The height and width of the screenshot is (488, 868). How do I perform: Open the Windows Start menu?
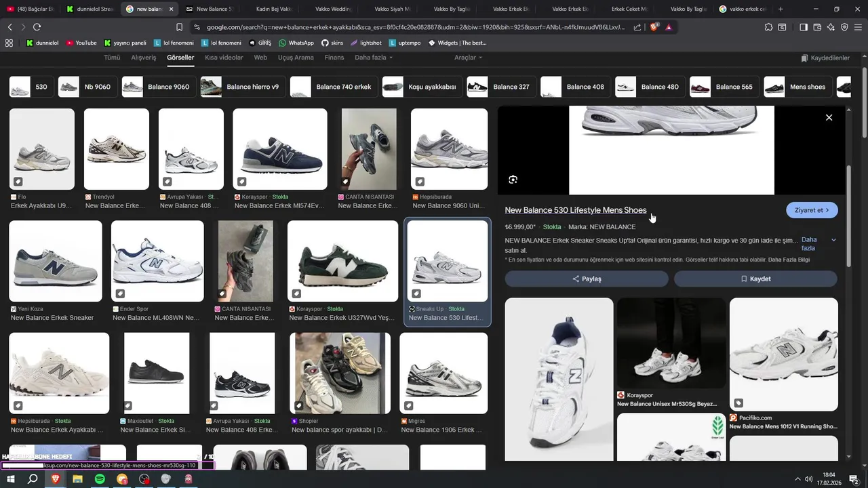coord(10,479)
